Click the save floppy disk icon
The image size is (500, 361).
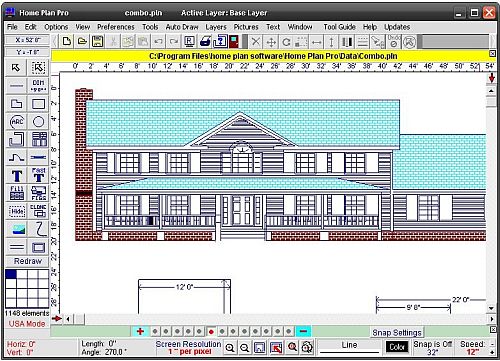(97, 42)
